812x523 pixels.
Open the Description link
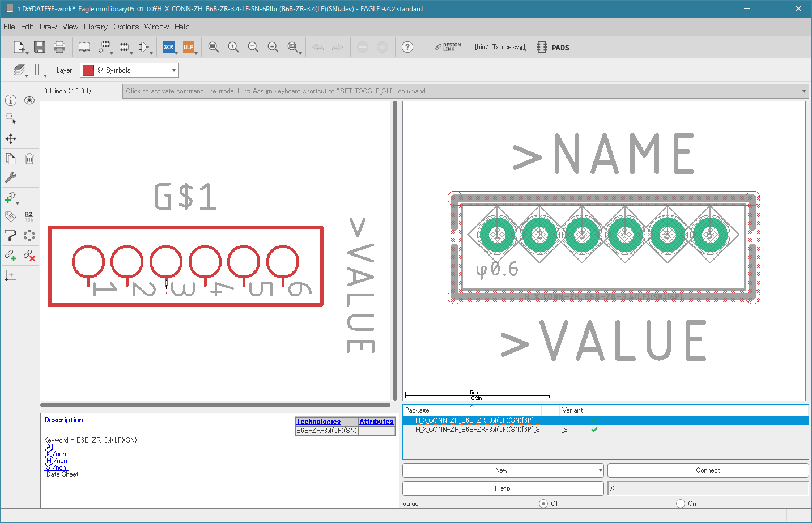63,420
